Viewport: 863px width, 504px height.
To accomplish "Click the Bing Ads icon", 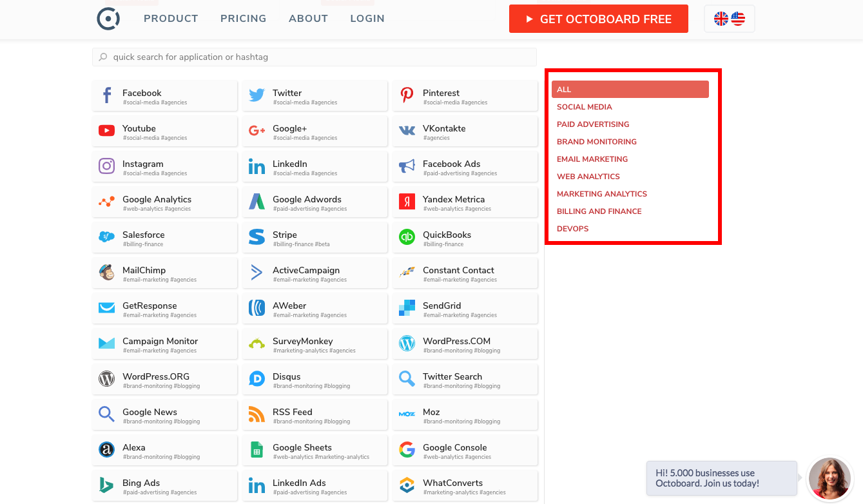I will click(107, 485).
